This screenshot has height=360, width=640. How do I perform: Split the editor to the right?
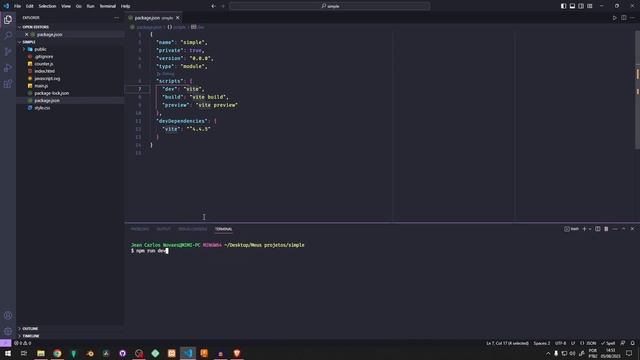[x=624, y=18]
